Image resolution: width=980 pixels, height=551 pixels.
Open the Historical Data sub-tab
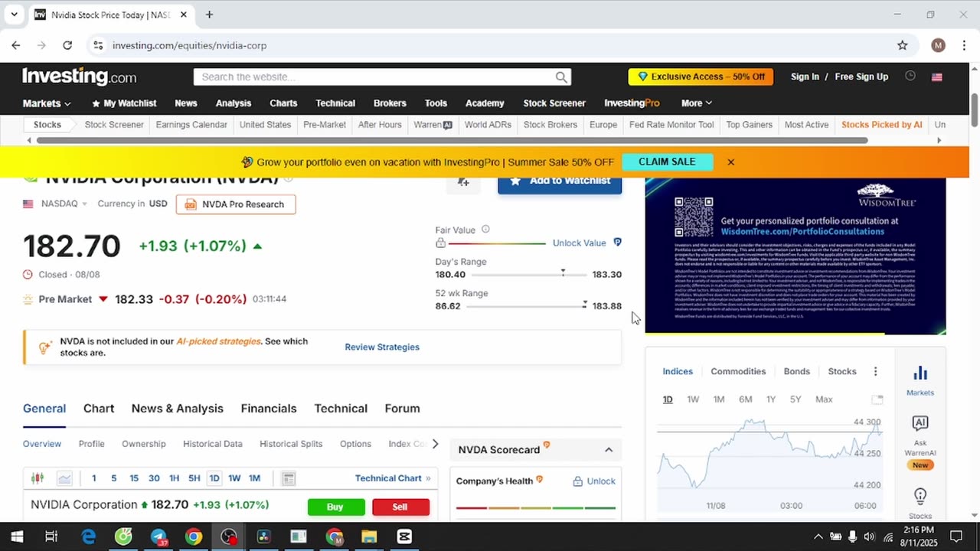click(x=213, y=444)
